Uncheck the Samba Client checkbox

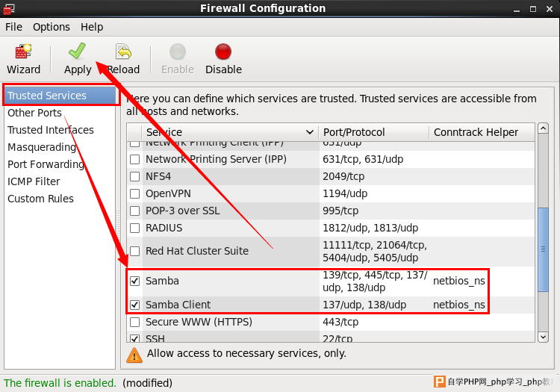(x=134, y=305)
